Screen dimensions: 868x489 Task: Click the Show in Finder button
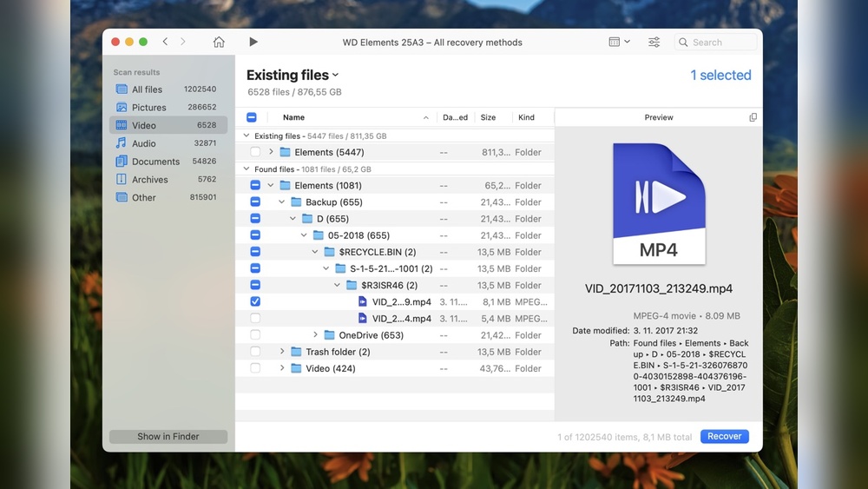168,436
